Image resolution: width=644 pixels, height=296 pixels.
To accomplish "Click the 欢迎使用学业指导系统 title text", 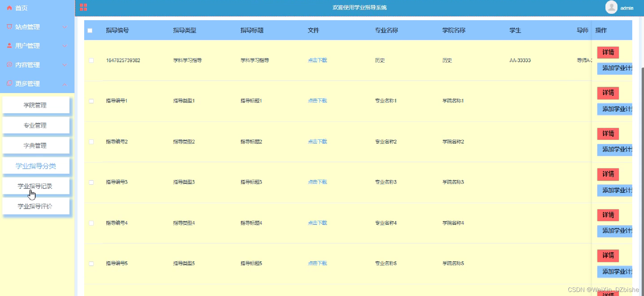I will coord(360,7).
